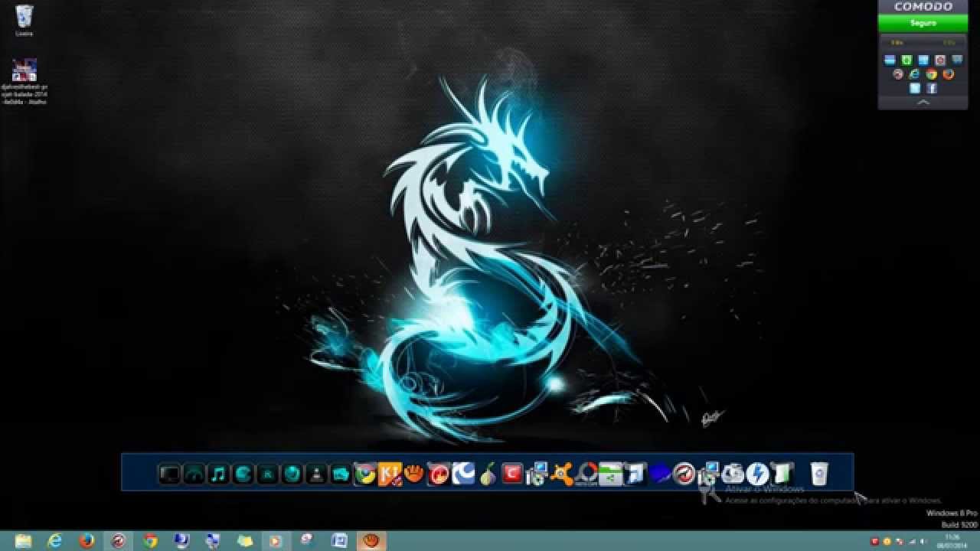Open Chrome from the Comodo widget

[931, 74]
